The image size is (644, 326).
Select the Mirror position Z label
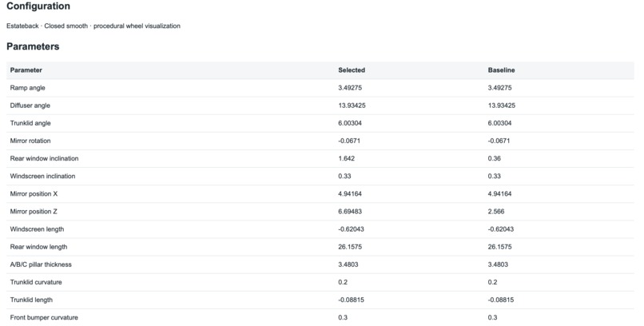[34, 212]
